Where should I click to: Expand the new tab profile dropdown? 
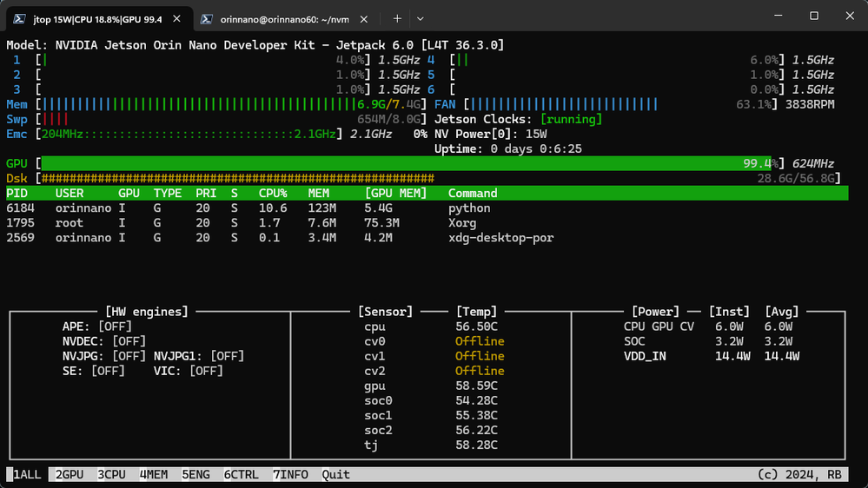pos(421,18)
